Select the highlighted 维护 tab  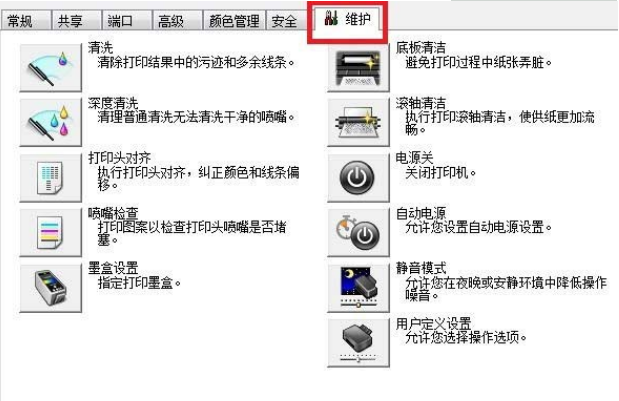pyautogui.click(x=348, y=19)
